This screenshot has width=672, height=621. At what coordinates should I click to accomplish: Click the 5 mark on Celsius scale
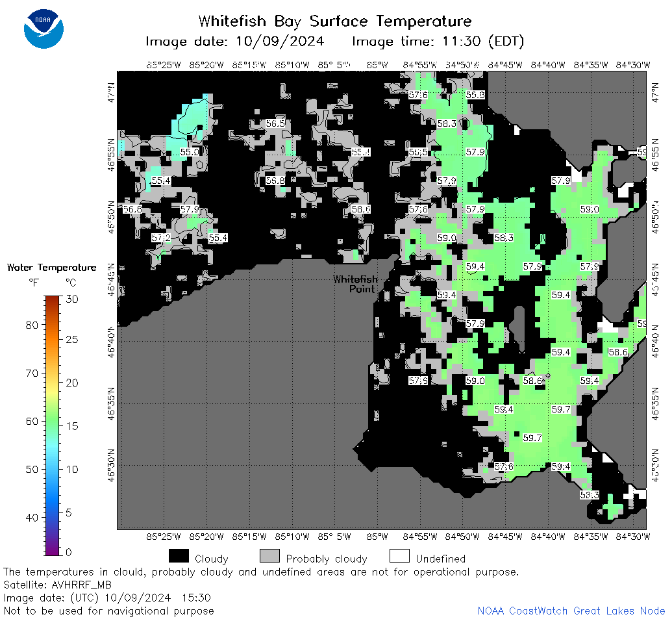tap(69, 513)
